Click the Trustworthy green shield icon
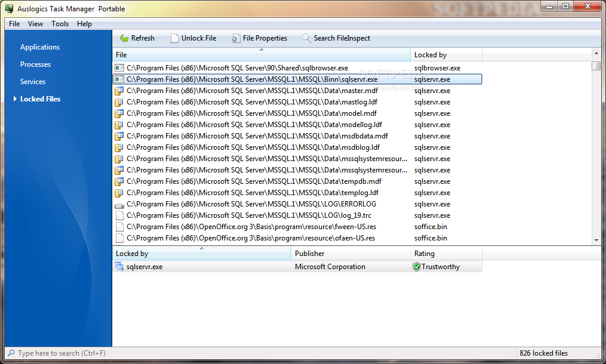The height and width of the screenshot is (364, 606). (x=416, y=267)
